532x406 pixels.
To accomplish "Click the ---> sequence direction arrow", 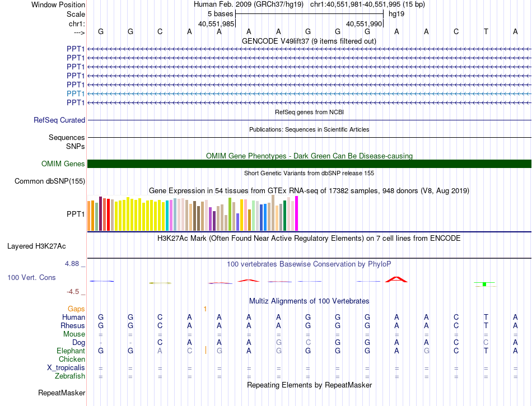I will click(80, 32).
